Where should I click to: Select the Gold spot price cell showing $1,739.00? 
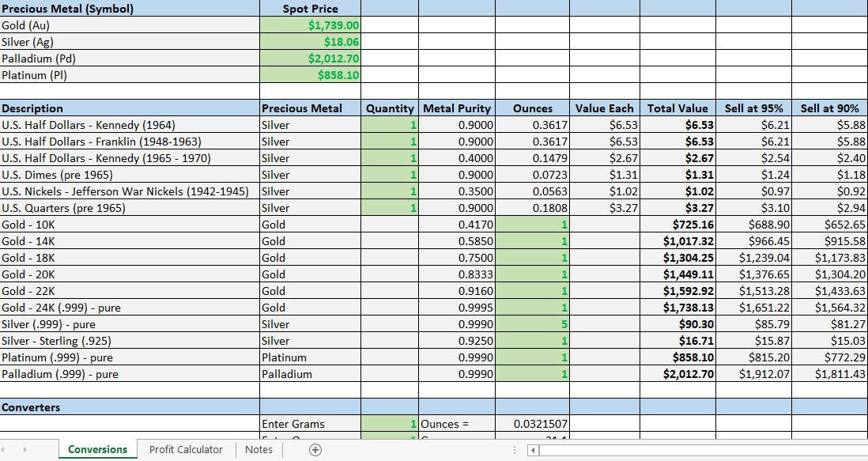pyautogui.click(x=311, y=25)
